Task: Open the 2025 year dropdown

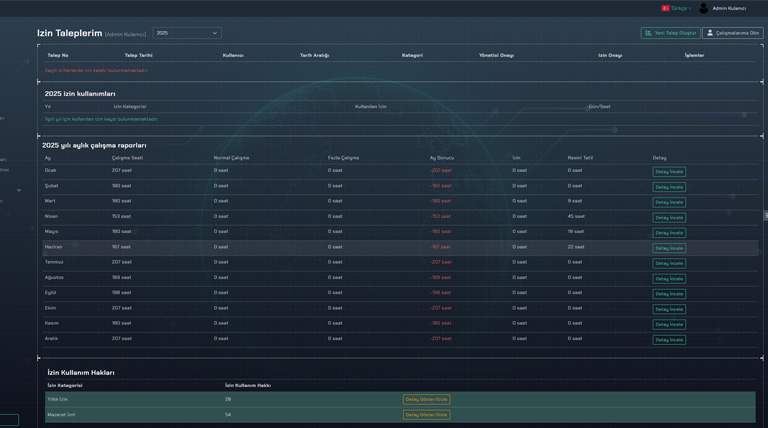Action: tap(187, 33)
